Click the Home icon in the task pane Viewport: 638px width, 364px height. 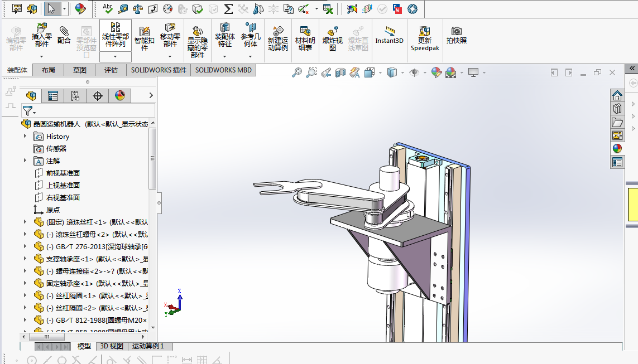[x=617, y=95]
